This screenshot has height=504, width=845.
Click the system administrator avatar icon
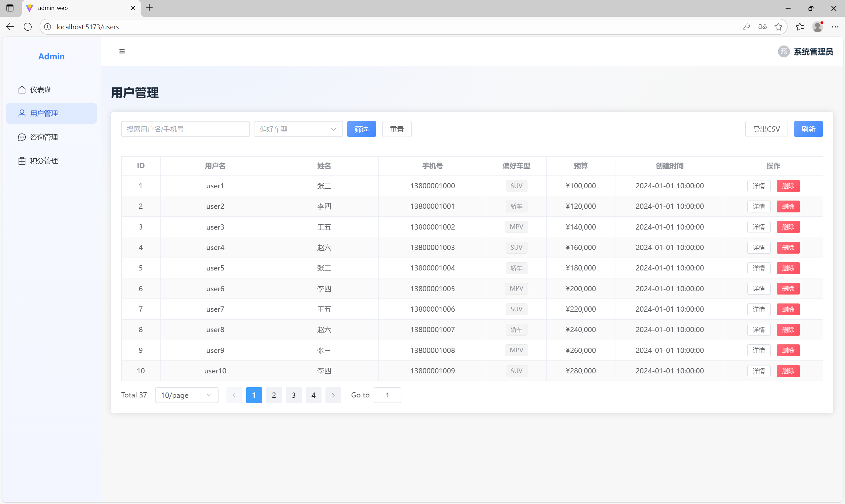tap(784, 52)
